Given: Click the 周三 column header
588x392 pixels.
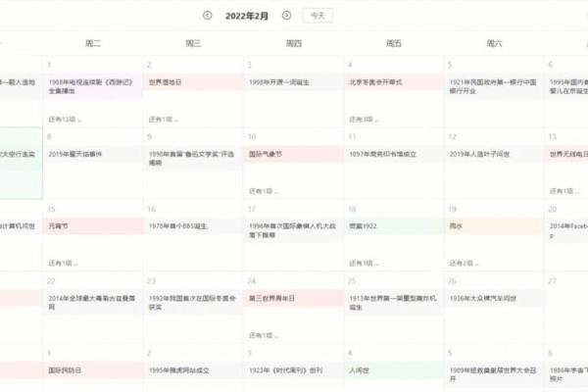Looking at the screenshot, I should (x=193, y=43).
